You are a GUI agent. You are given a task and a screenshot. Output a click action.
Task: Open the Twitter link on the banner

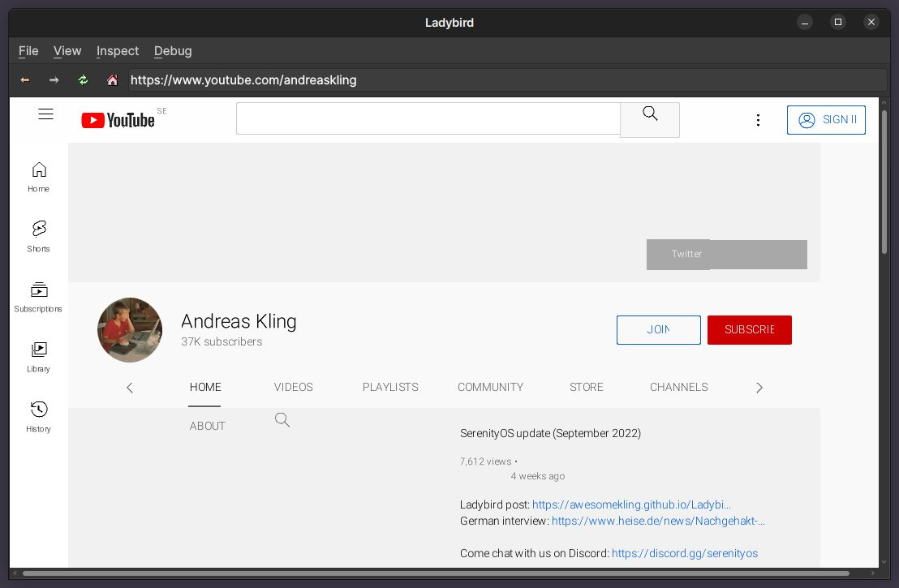pos(686,254)
